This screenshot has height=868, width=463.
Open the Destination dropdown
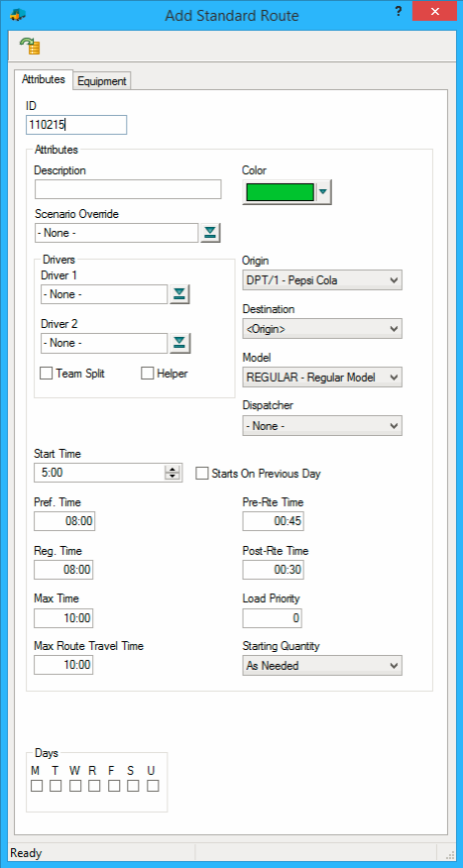[x=322, y=329]
